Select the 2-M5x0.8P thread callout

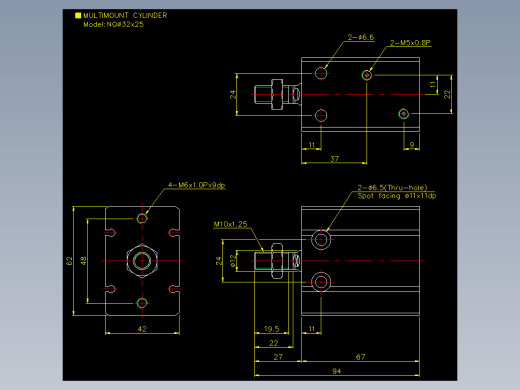click(x=410, y=43)
